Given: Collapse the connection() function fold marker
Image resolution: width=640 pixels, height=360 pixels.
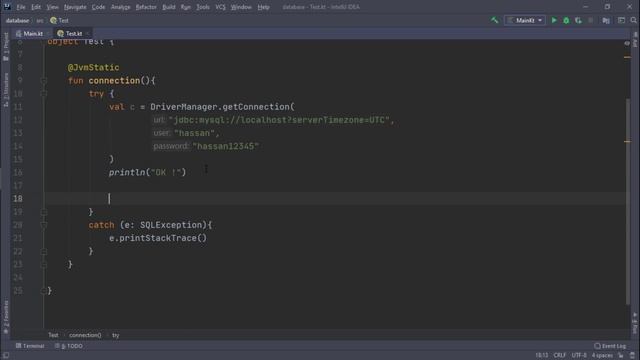Looking at the screenshot, I should [44, 81].
